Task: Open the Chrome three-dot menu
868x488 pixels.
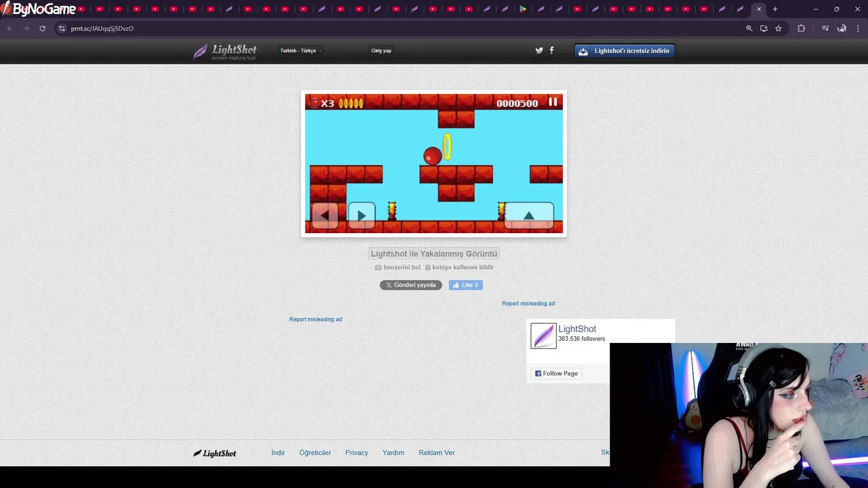Action: click(x=858, y=28)
